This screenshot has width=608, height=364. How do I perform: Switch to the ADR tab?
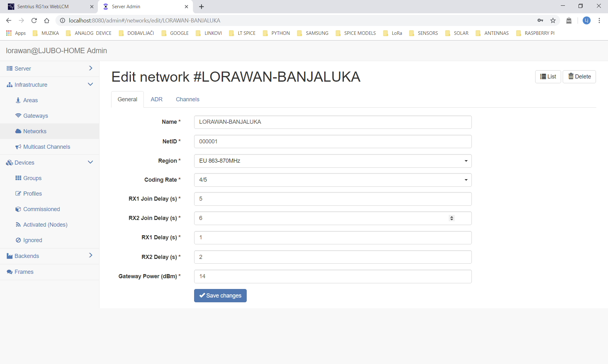[156, 99]
